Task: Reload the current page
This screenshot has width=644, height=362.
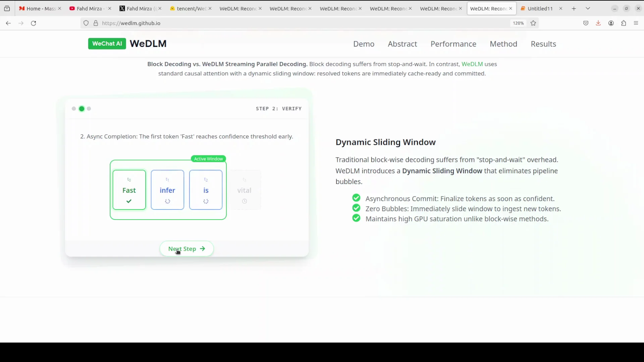Action: [x=34, y=23]
